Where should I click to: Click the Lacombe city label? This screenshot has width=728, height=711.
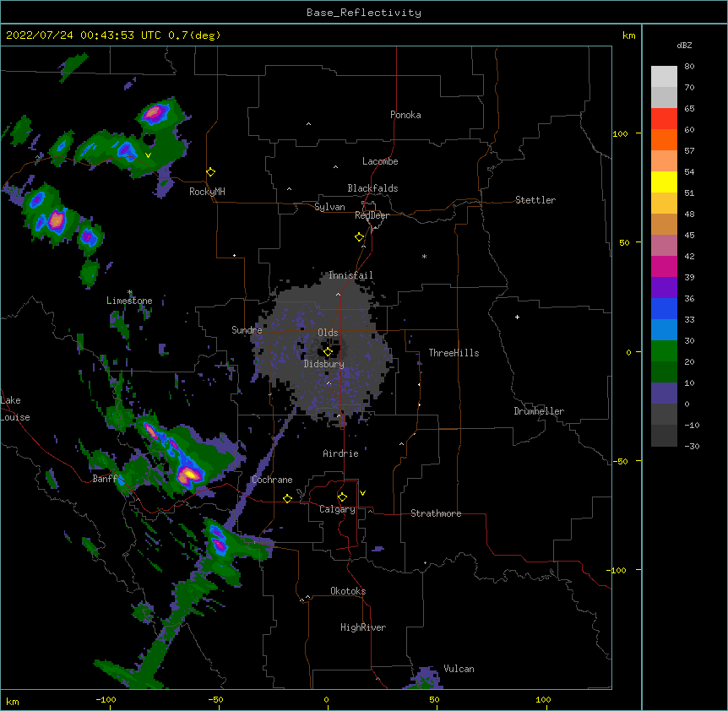(380, 161)
